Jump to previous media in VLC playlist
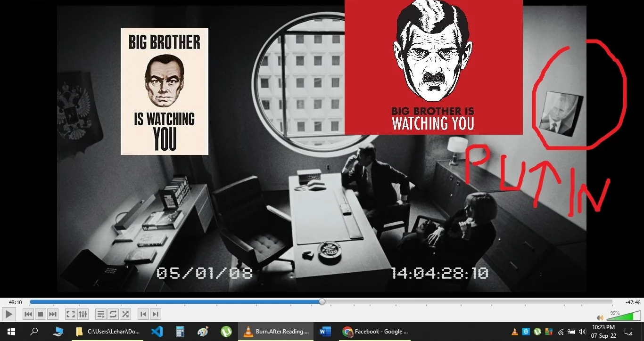644x341 pixels. pyautogui.click(x=28, y=314)
